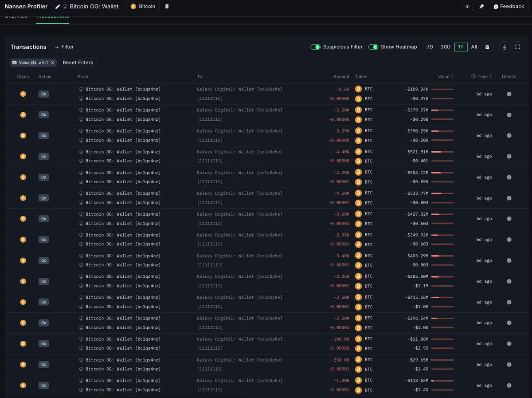Screen dimensions: 532x398
Task: Open the custom date calendar icon
Action: [x=487, y=47]
